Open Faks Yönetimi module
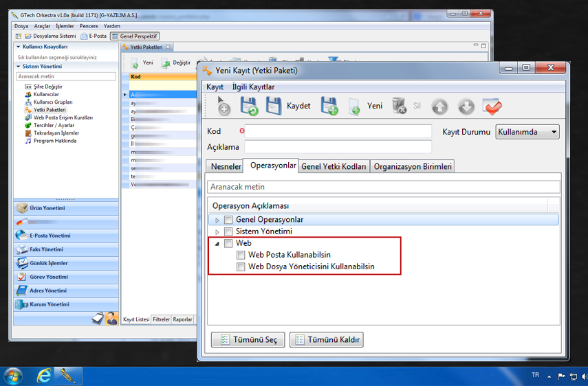The image size is (588, 386). coord(66,249)
